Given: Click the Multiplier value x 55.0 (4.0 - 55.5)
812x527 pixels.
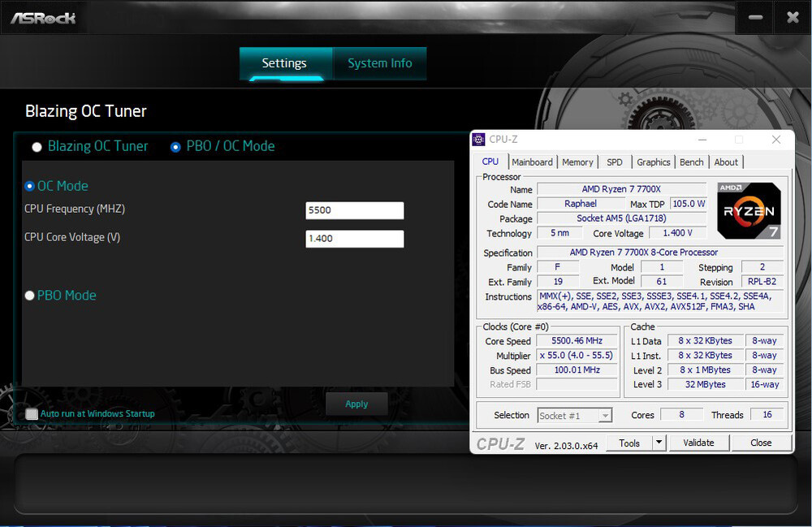Looking at the screenshot, I should [577, 355].
